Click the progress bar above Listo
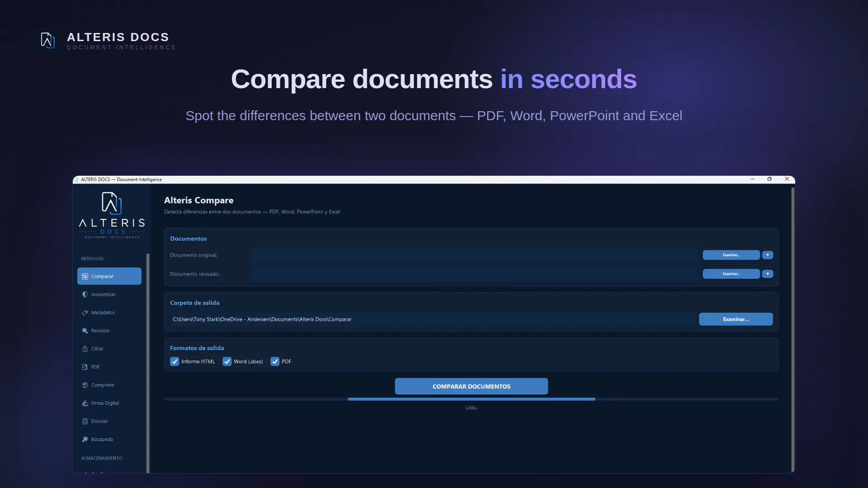Image resolution: width=868 pixels, height=488 pixels. pos(471,399)
